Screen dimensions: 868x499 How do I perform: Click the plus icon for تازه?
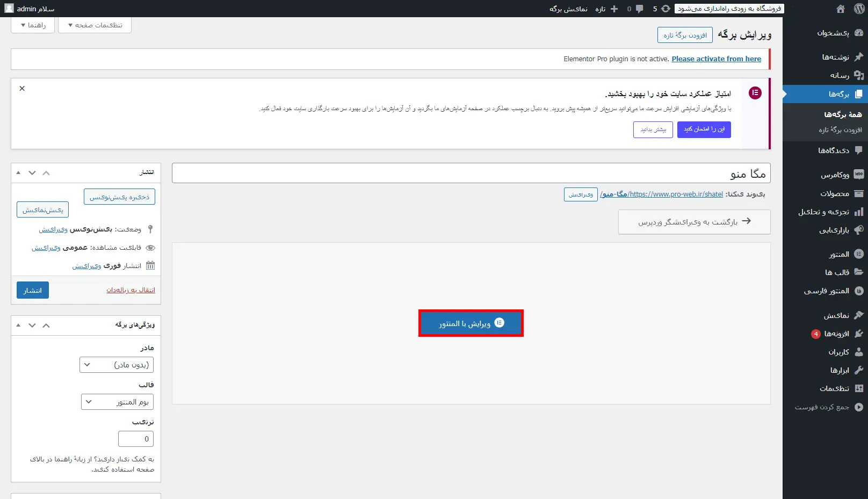pos(614,9)
